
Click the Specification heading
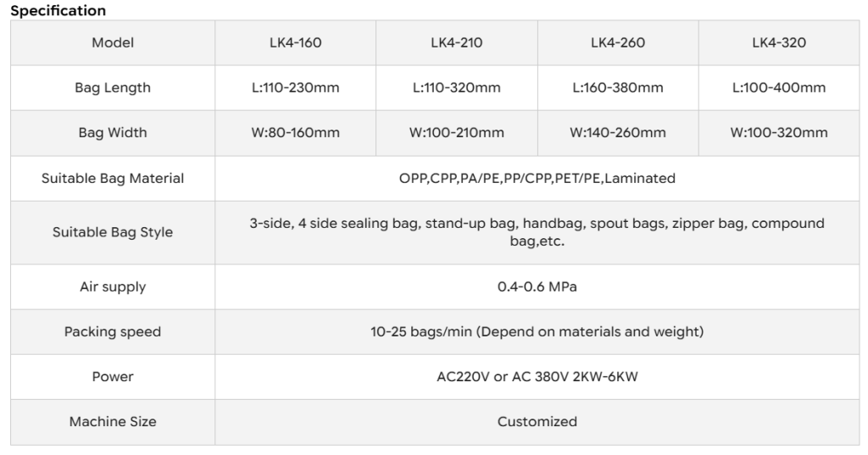(58, 10)
